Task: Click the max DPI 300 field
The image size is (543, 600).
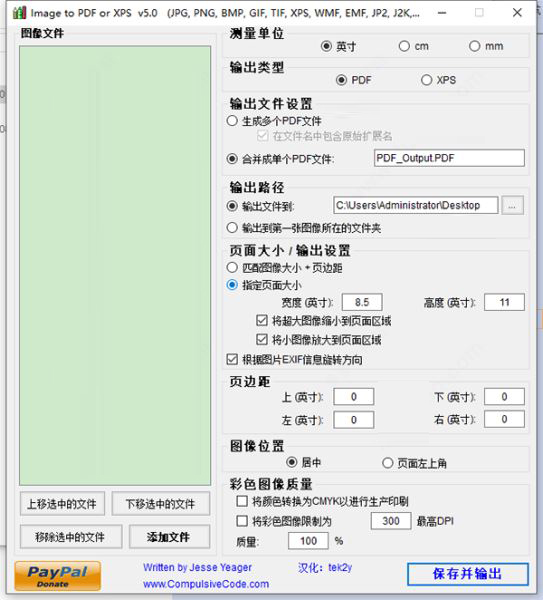Action: tap(391, 521)
